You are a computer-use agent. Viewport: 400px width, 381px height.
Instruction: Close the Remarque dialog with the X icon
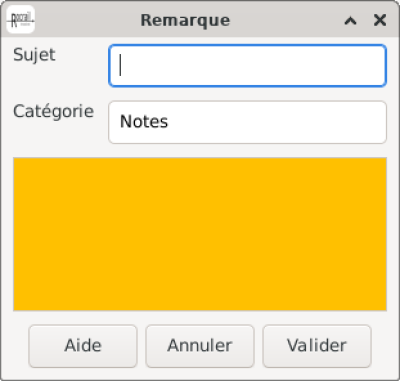tap(380, 20)
